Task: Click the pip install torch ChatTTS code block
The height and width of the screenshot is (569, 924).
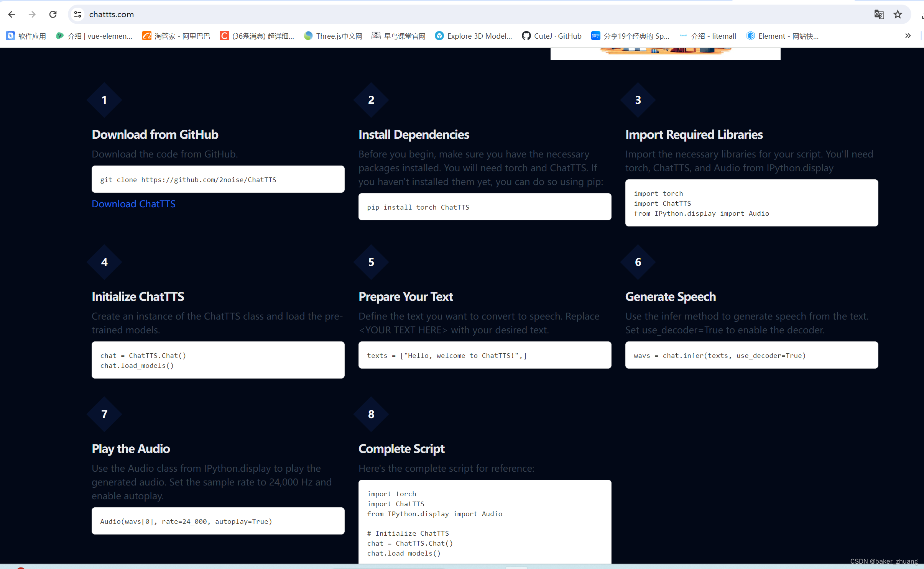Action: [485, 207]
